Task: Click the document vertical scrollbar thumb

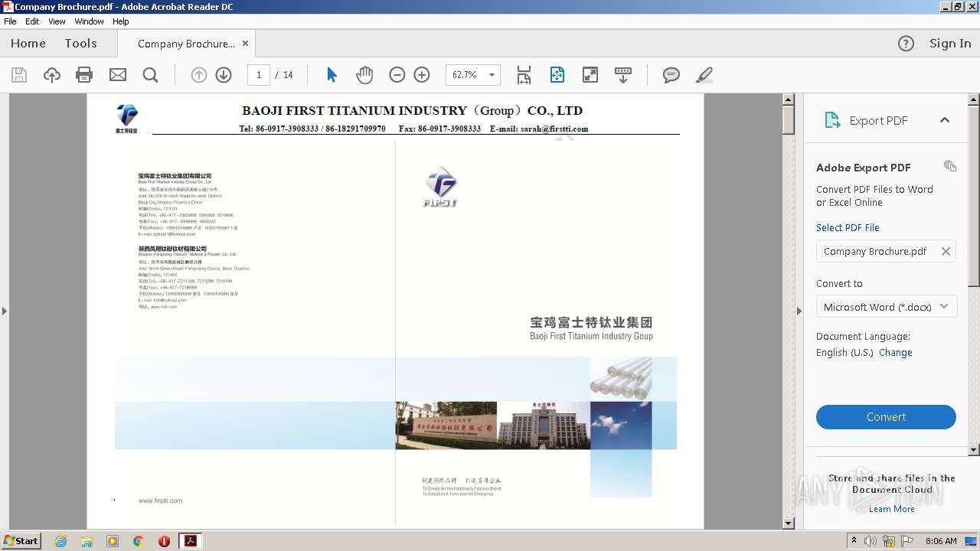Action: click(789, 120)
